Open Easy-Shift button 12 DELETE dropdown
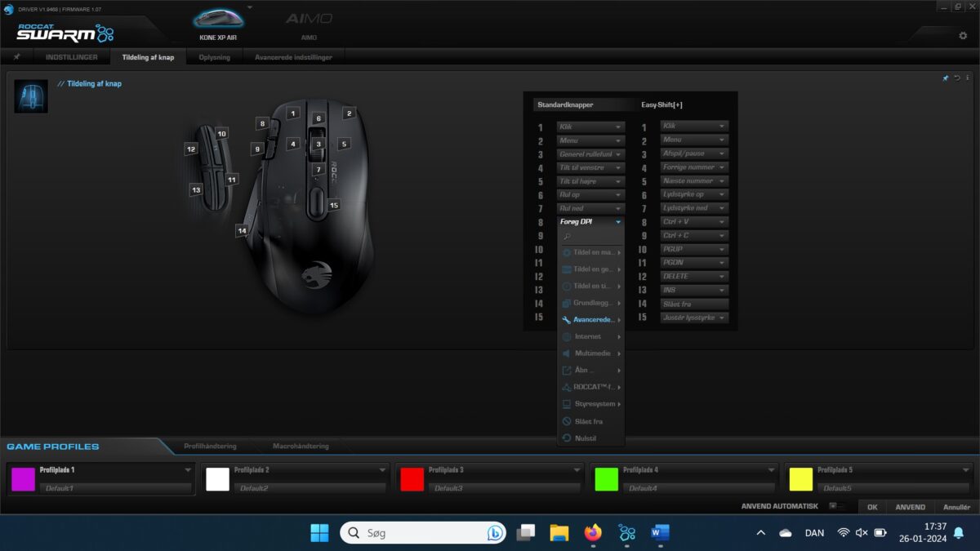Image resolution: width=980 pixels, height=551 pixels. 694,277
